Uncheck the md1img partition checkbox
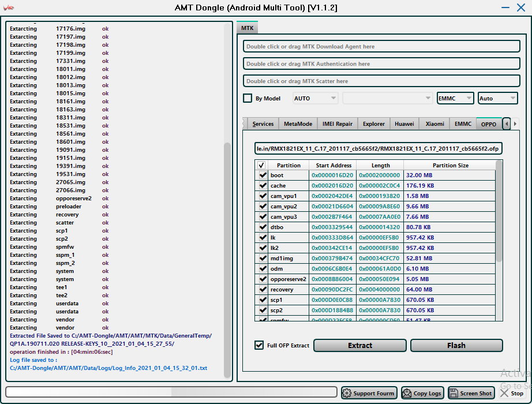The image size is (532, 404). 263,259
